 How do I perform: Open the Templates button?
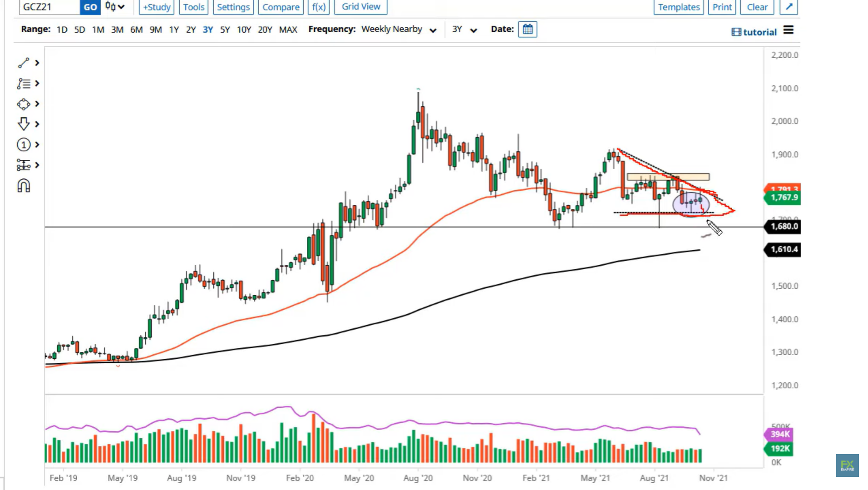(679, 7)
